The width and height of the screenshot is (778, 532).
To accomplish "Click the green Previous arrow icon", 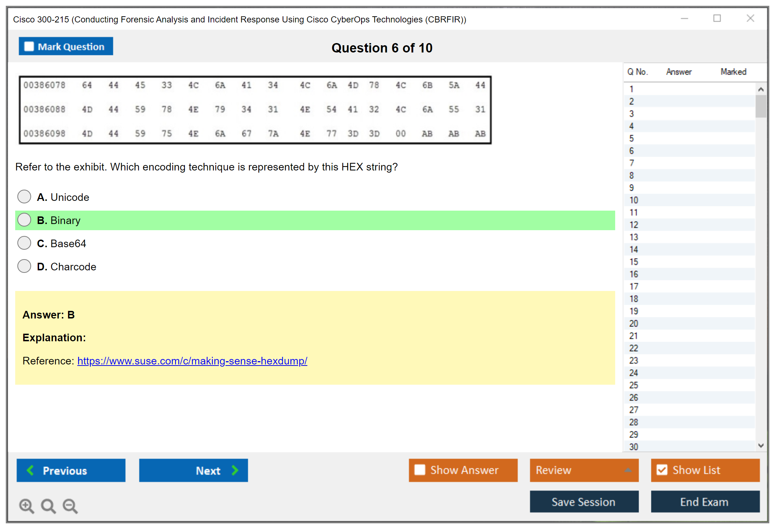I will (30, 470).
